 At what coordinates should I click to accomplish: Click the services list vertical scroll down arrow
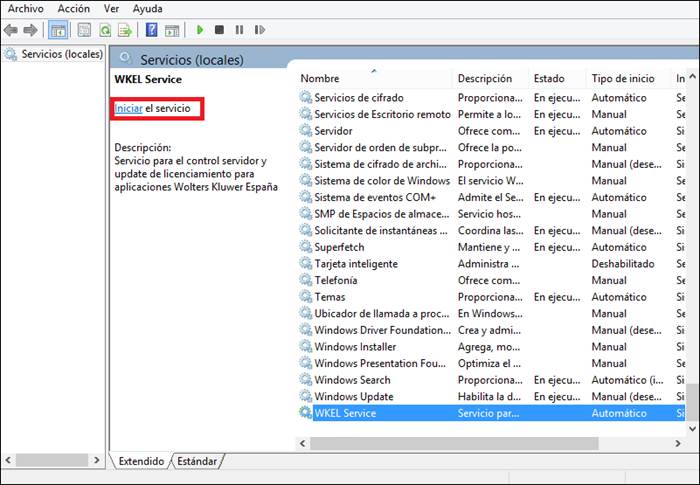[x=692, y=428]
